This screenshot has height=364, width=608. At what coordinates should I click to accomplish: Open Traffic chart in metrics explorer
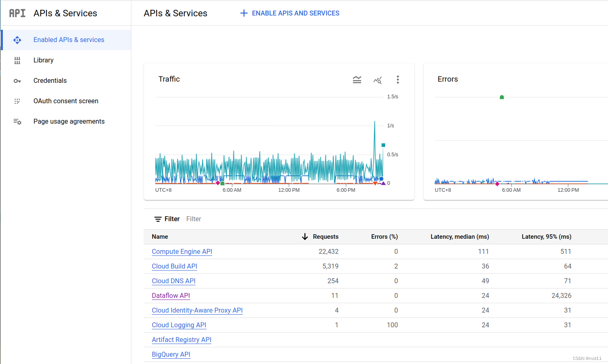coord(377,80)
